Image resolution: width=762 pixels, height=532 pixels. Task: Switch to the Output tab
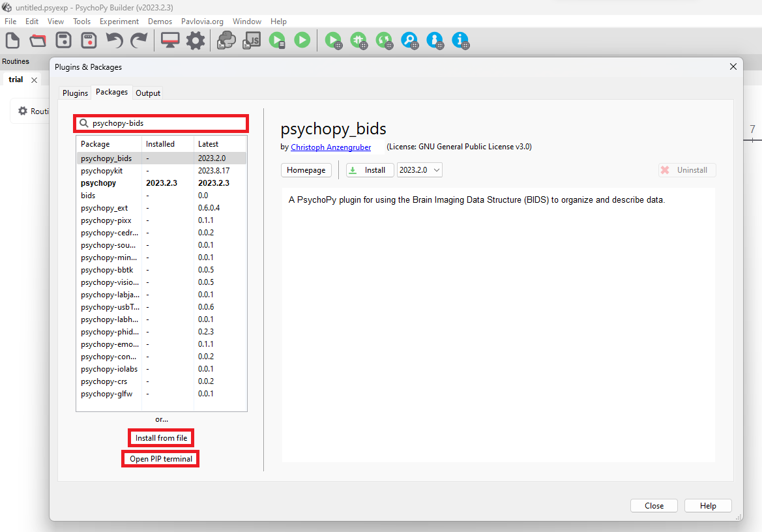coord(148,93)
